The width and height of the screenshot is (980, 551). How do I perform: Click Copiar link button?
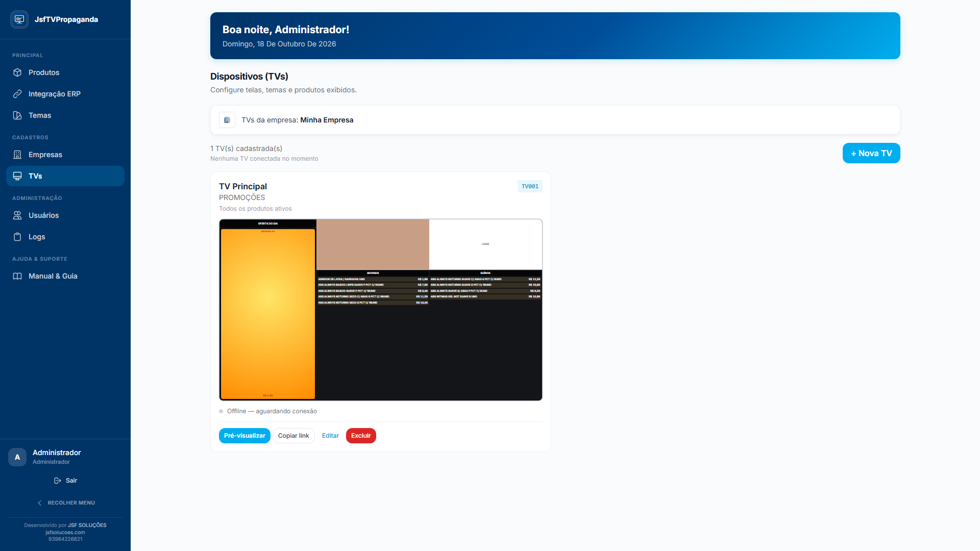point(293,436)
